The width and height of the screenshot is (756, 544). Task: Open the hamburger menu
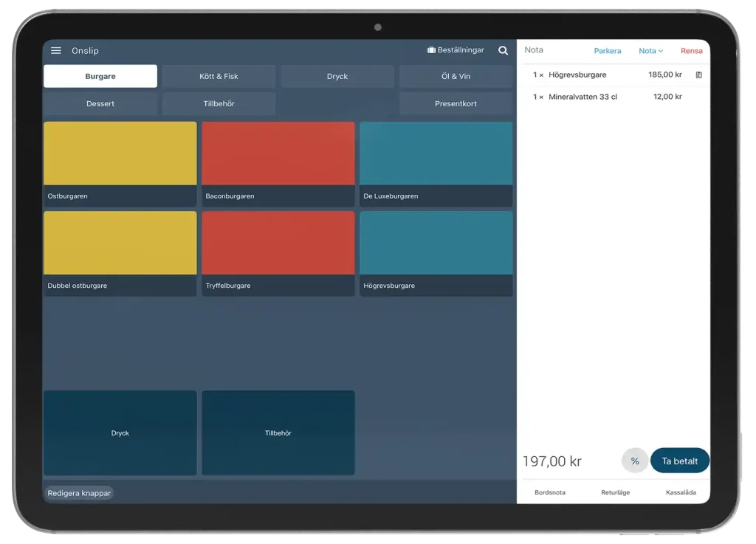[56, 50]
